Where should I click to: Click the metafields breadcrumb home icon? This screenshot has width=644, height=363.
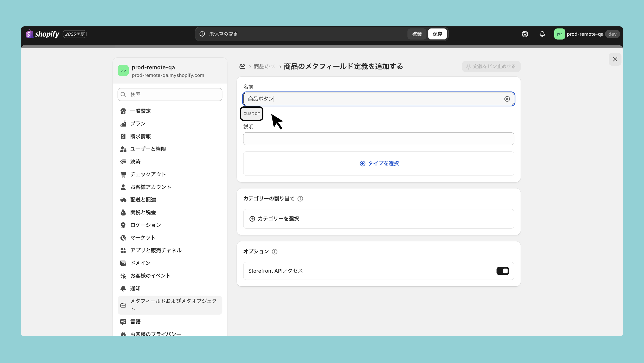[242, 66]
